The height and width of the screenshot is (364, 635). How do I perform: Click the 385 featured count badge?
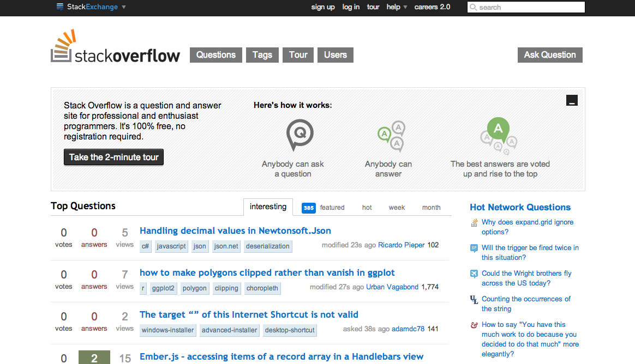click(x=309, y=208)
